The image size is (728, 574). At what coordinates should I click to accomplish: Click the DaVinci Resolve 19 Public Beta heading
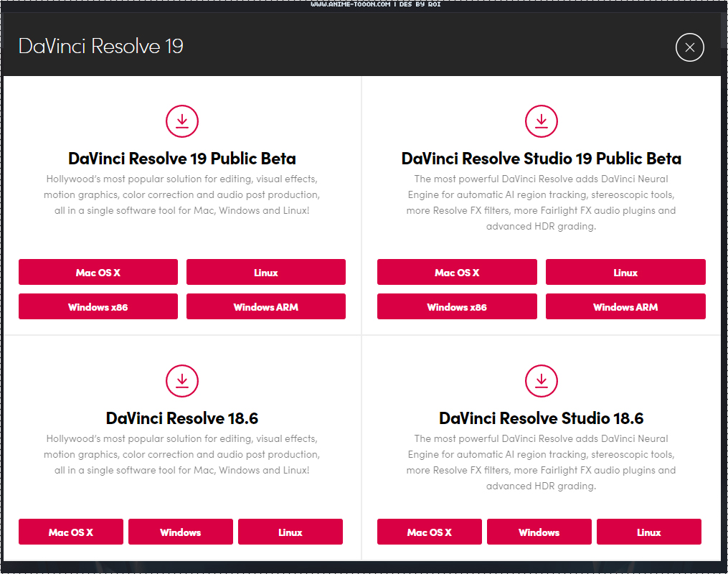[x=182, y=159]
